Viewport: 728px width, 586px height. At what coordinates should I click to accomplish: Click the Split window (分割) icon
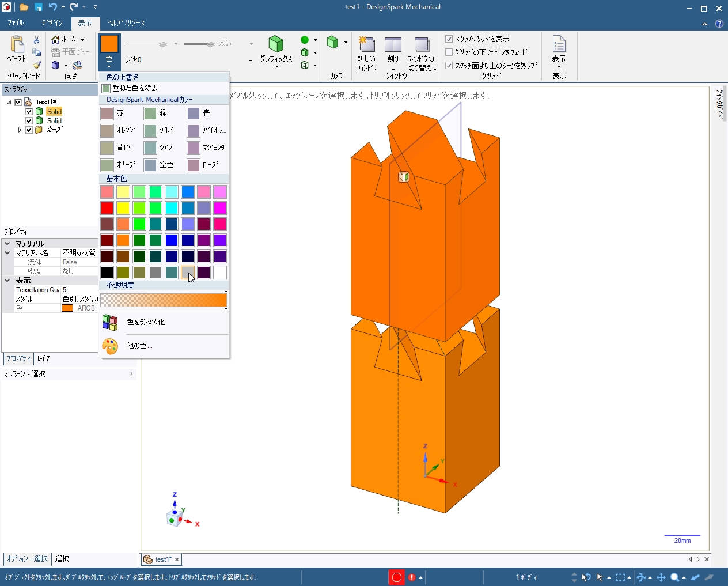tap(393, 44)
